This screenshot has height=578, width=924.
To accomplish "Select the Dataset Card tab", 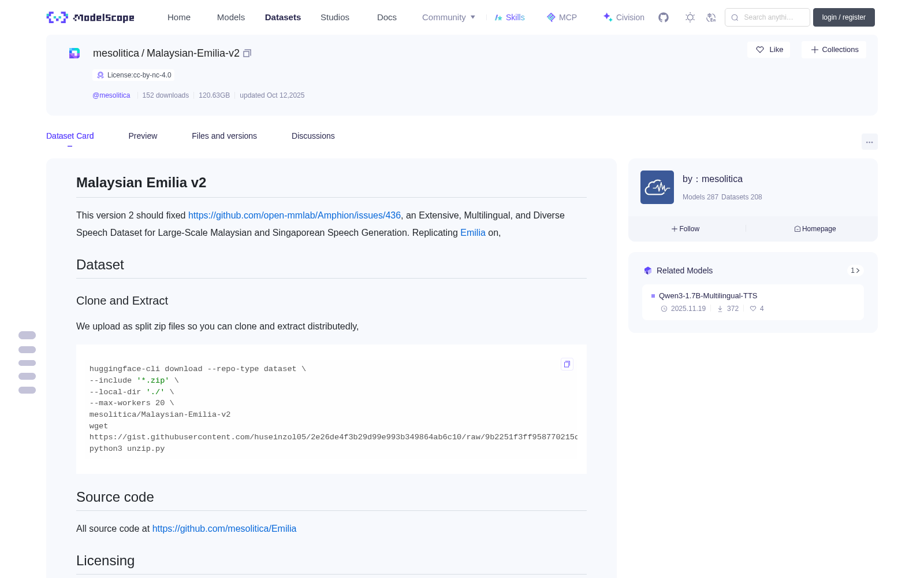I will [70, 136].
